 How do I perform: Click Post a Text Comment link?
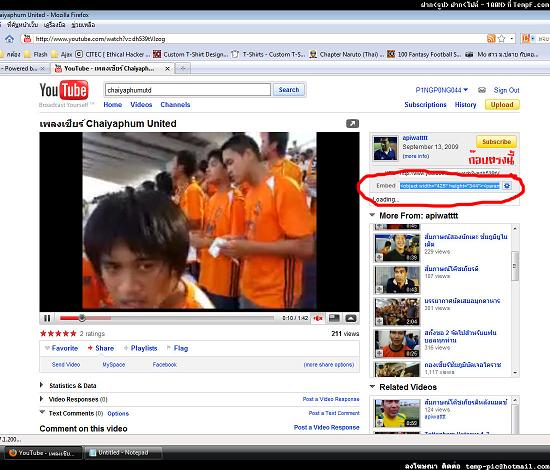click(334, 413)
